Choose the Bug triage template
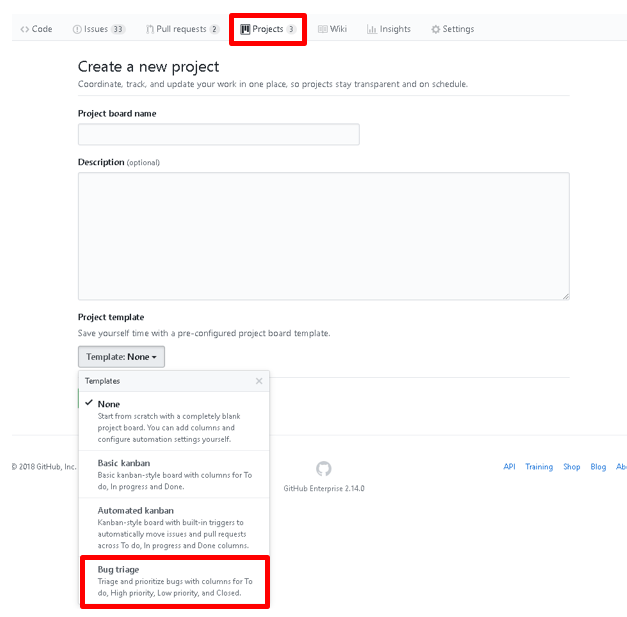 (175, 581)
